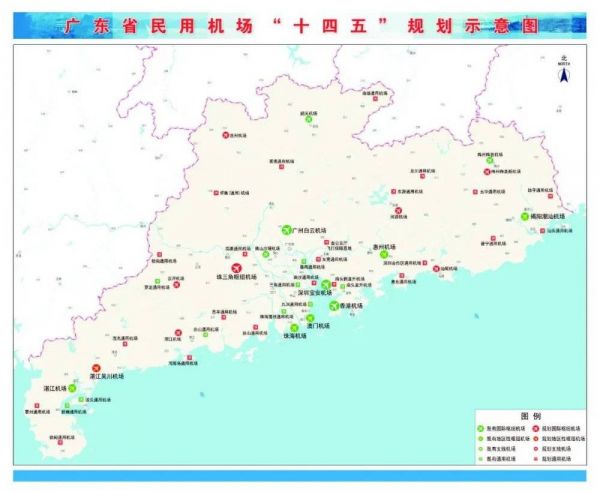Click the red Zhanjiang Wuchuan Airport icon
The height and width of the screenshot is (492, 600).
97,369
